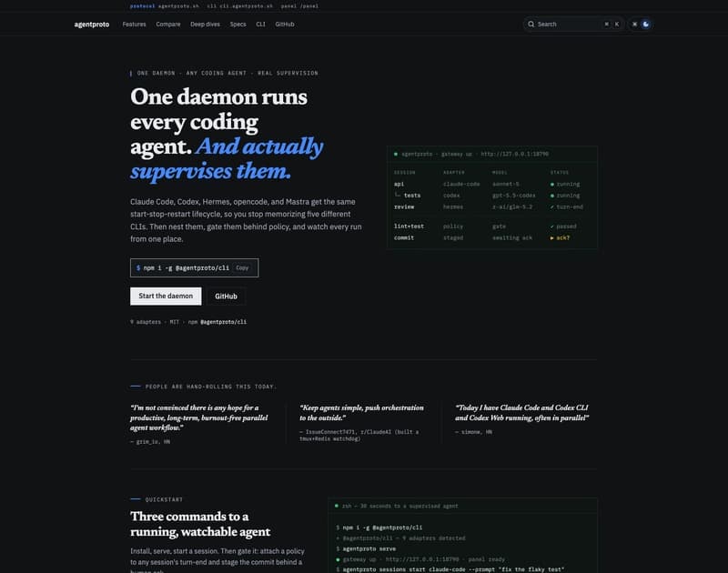Click the @agentproto/cli npm text below buttons
728x573 pixels.
[223, 322]
